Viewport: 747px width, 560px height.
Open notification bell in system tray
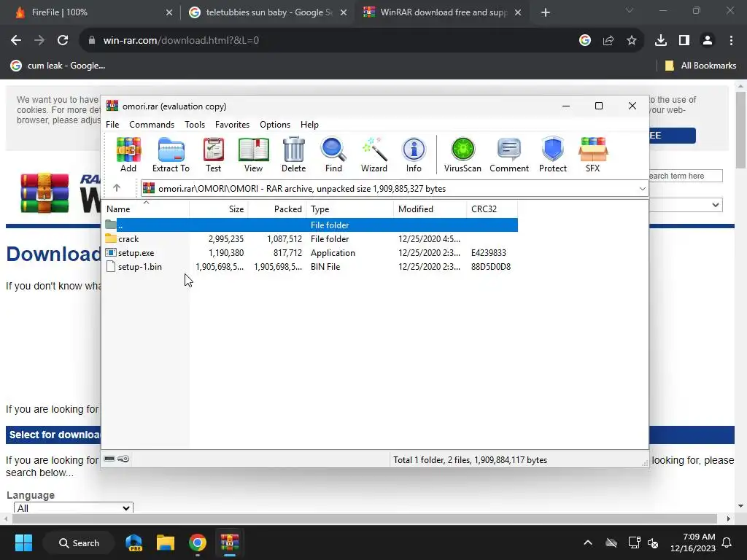[x=727, y=542]
